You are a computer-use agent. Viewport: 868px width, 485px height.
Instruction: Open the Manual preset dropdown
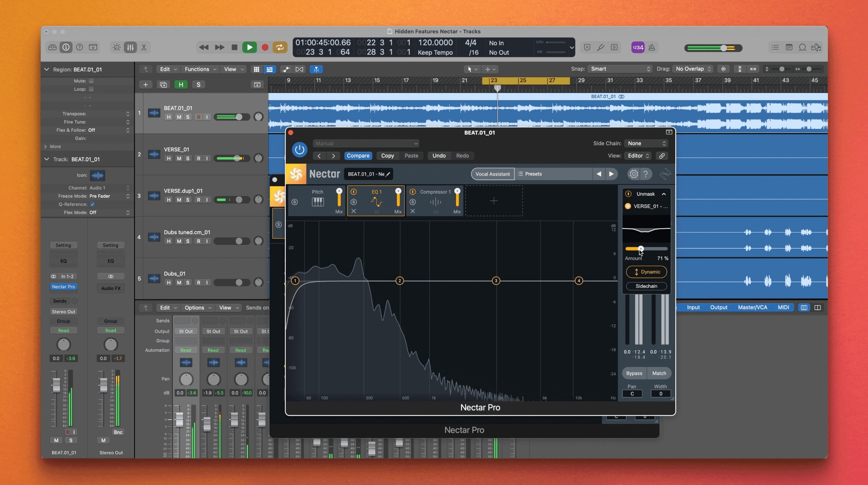[x=366, y=143]
